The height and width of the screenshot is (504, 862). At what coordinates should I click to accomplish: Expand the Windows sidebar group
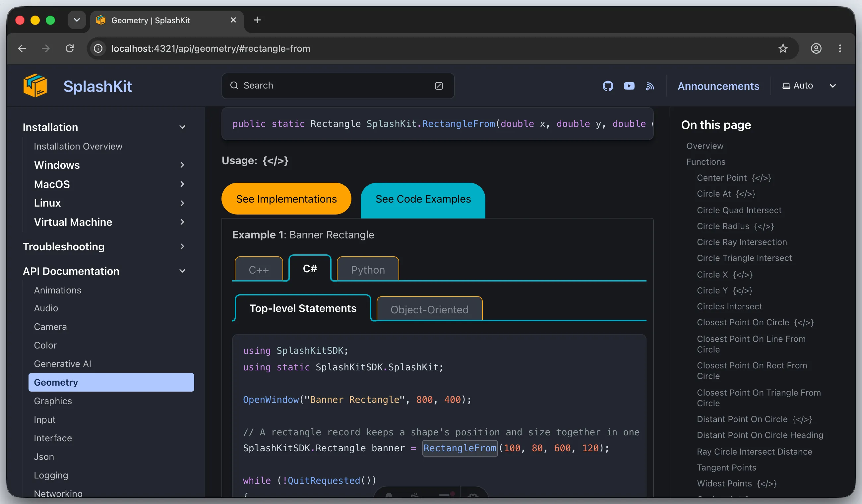click(x=182, y=165)
